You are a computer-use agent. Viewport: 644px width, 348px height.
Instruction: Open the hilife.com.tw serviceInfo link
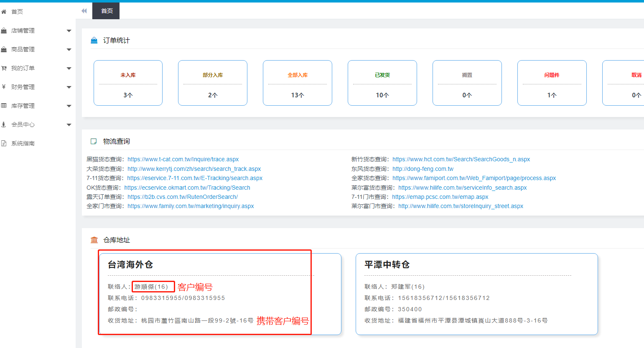[462, 188]
